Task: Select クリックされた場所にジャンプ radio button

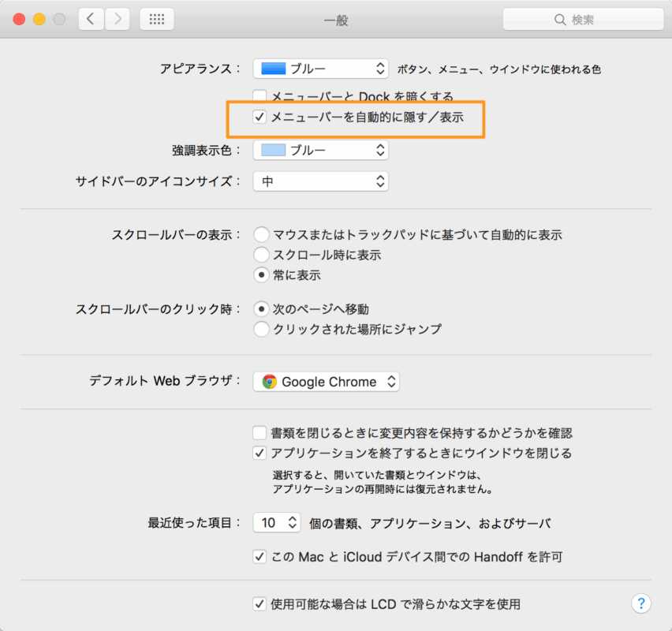Action: click(261, 329)
